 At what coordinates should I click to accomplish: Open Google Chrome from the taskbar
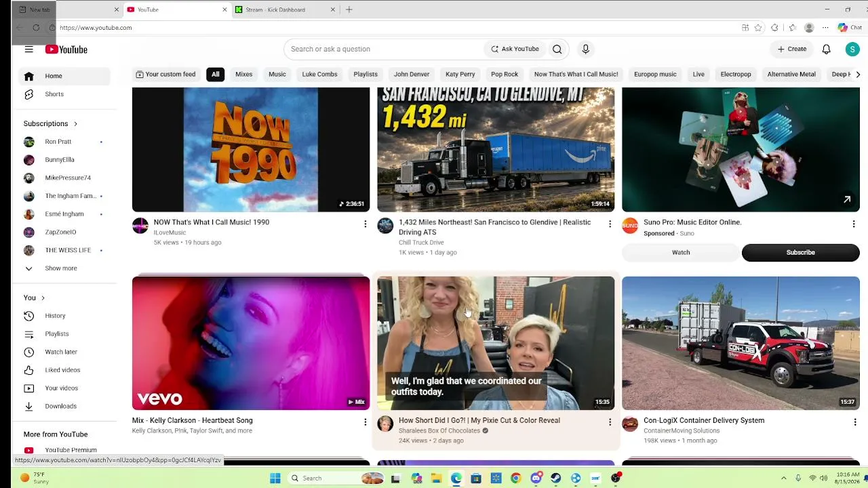coord(516,478)
